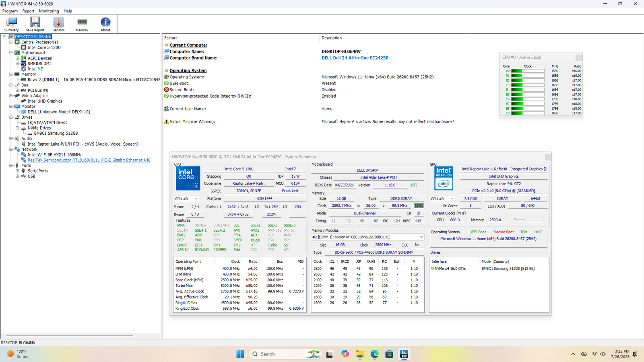Select BM9C1 Samsung 512GB in the tree
The width and height of the screenshot is (644, 362).
tap(56, 133)
